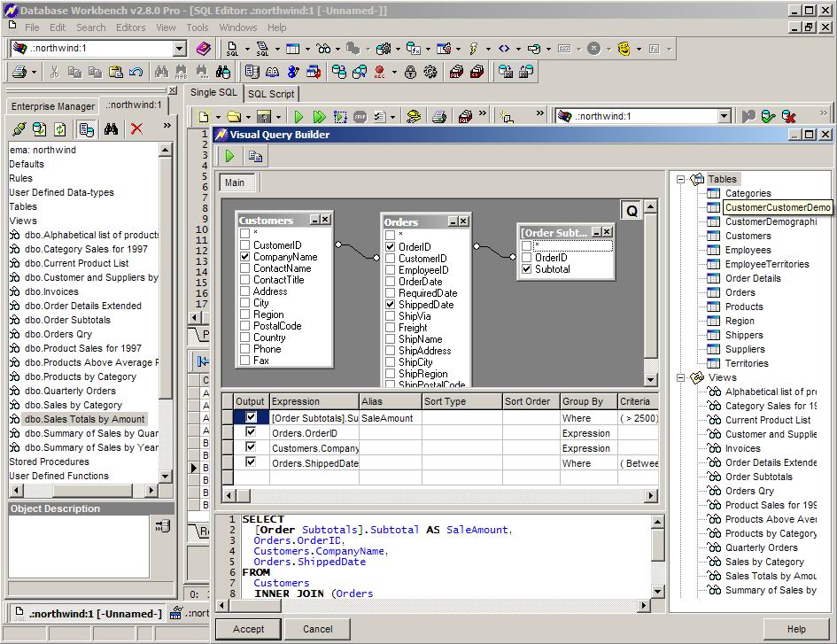Click the paste clipboard icon
The height and width of the screenshot is (644, 837).
tap(116, 72)
